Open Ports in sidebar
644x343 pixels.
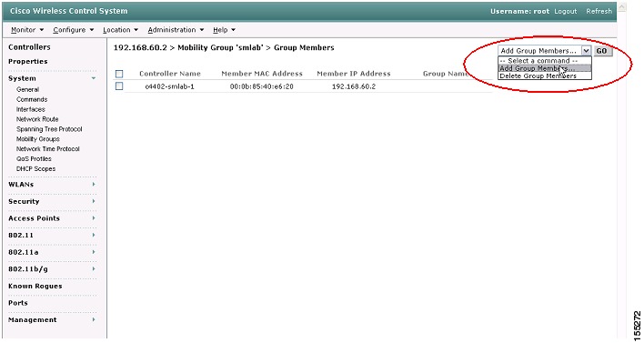pos(18,303)
